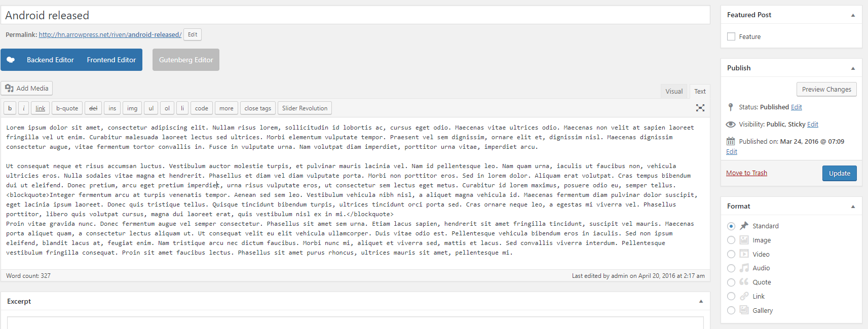Edit the post status
868x329 pixels.
coord(797,107)
